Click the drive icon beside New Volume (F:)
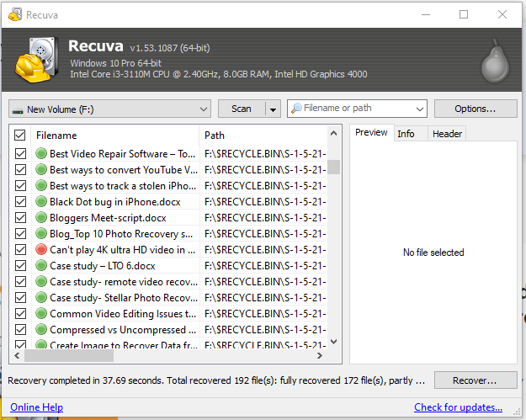The image size is (526, 420). point(18,111)
